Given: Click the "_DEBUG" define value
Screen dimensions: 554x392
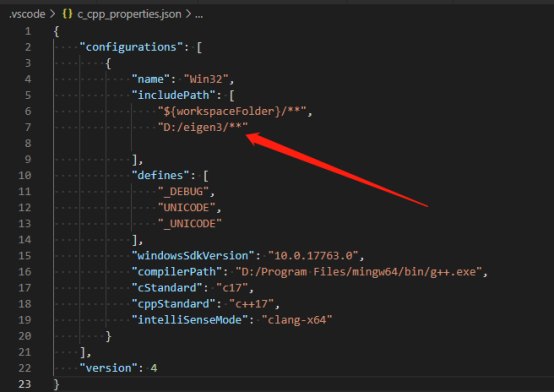Looking at the screenshot, I should pyautogui.click(x=183, y=192).
